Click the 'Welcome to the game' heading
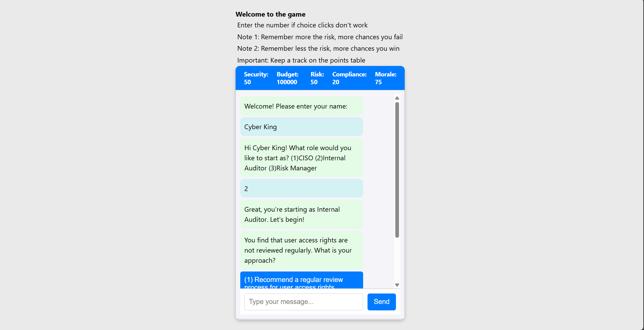Image resolution: width=644 pixels, height=330 pixels. click(270, 14)
